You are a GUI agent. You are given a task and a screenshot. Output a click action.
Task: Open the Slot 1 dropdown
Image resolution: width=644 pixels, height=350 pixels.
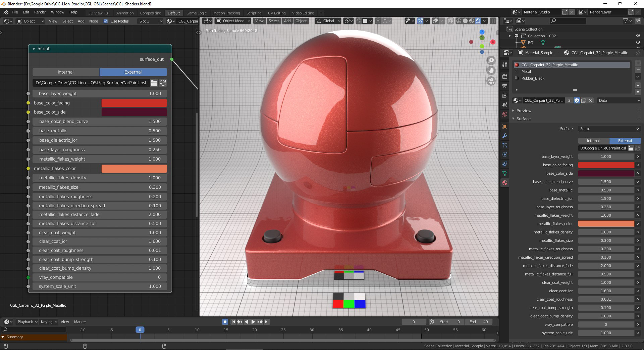coord(150,21)
